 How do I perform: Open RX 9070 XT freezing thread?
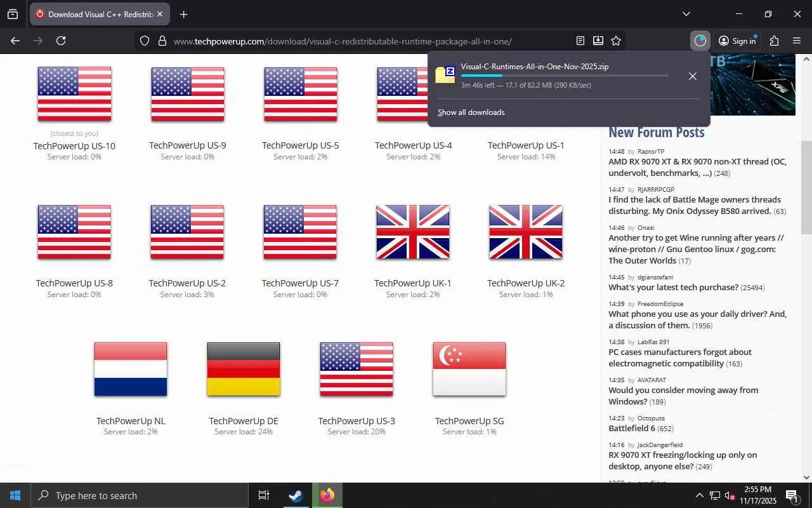click(x=683, y=460)
